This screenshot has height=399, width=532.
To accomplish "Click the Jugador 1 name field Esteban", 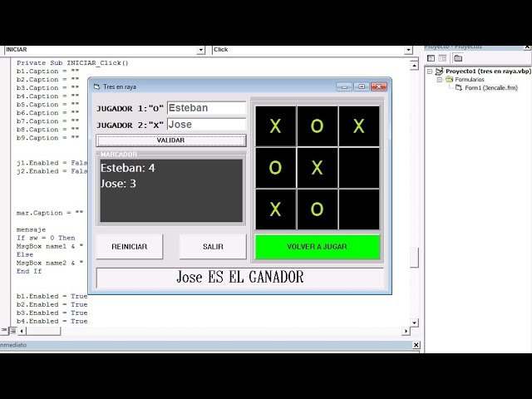I will coord(206,108).
